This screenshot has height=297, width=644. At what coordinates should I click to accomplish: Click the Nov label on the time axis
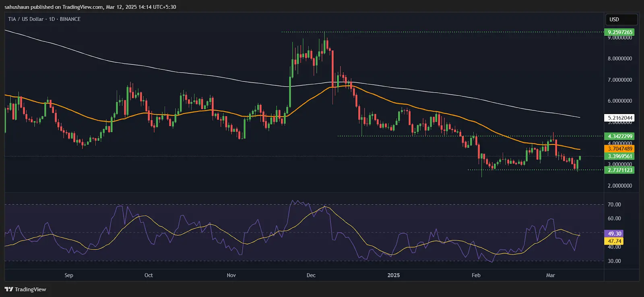pos(231,275)
